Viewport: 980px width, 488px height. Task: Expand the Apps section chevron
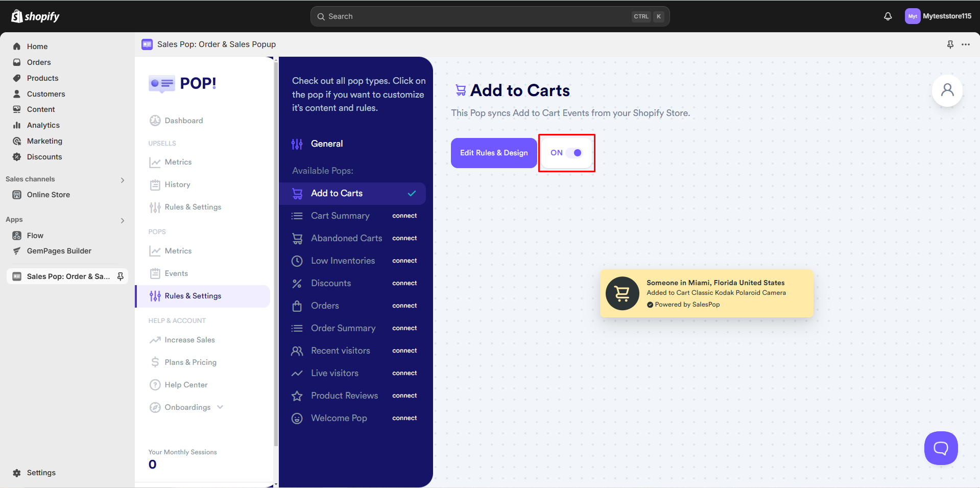(x=122, y=220)
